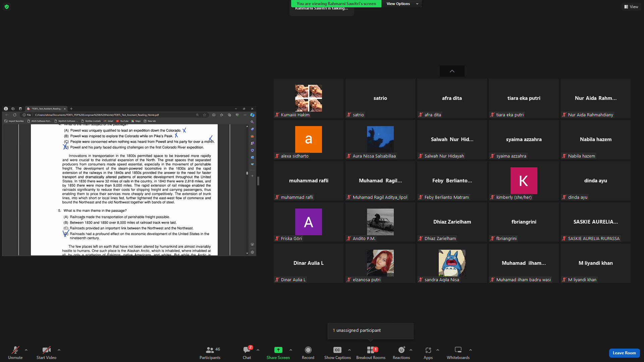The image size is (644, 362).
Task: Click the shared browser's back arrow
Action: pos(7,115)
